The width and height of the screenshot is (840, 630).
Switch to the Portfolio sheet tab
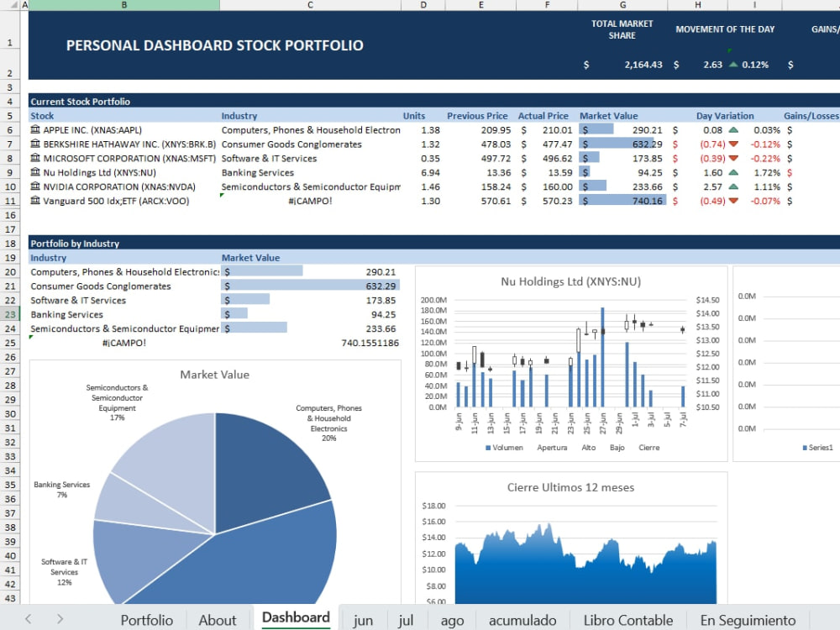[147, 620]
